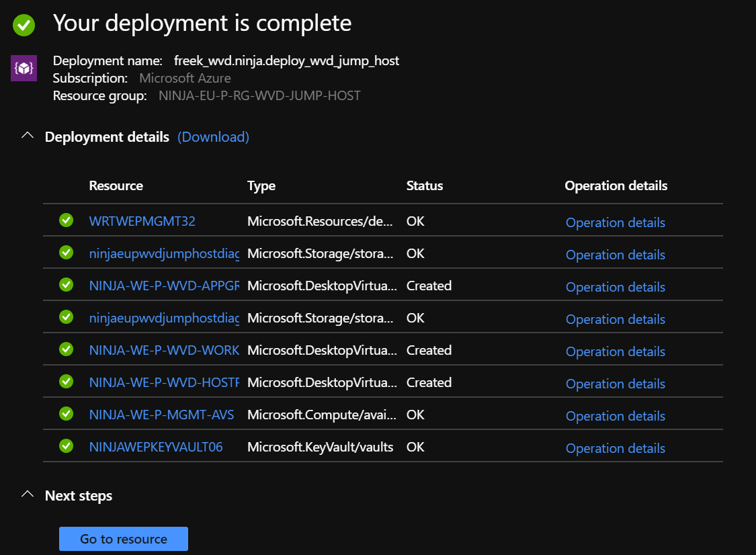Select the 'Your deployment is complete' heading
The width and height of the screenshot is (756, 555).
pos(202,23)
